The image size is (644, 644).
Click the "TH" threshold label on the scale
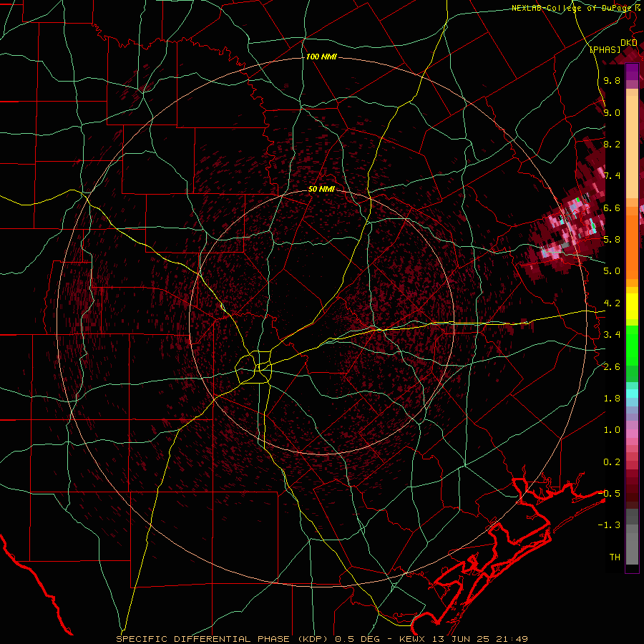[x=615, y=557]
